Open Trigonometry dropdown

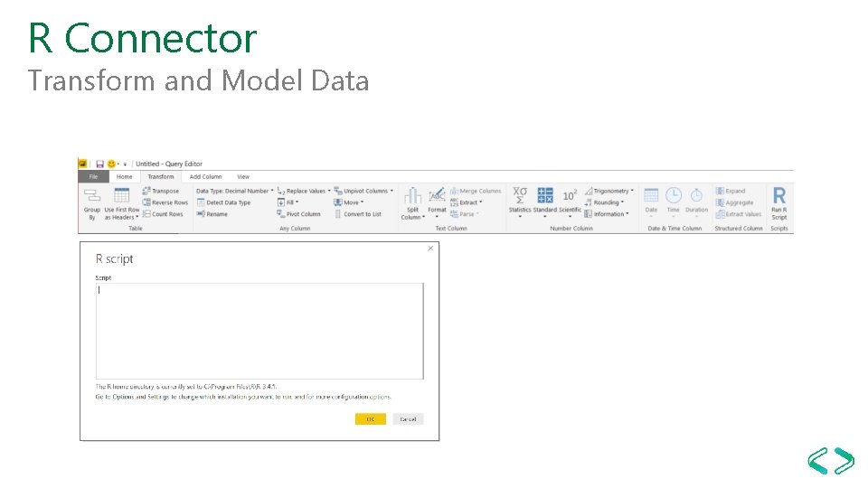(x=609, y=191)
